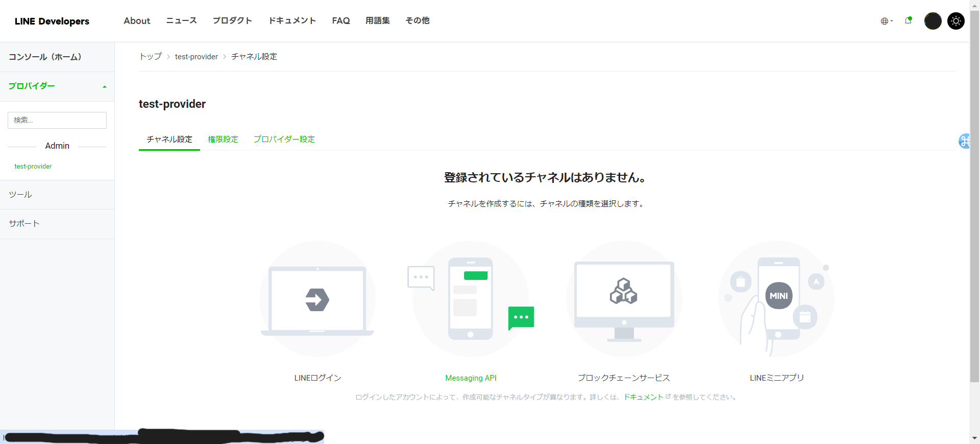Open the 用語集 menu item

pos(378,21)
